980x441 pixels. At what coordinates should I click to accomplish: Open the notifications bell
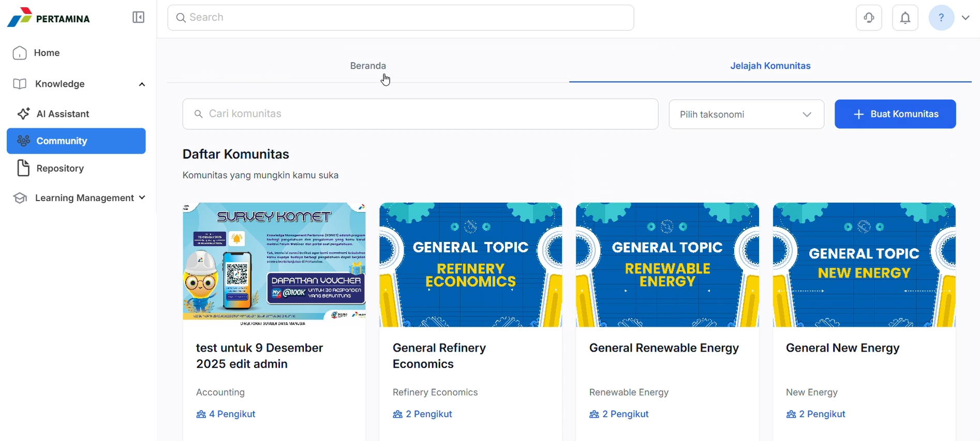point(905,18)
